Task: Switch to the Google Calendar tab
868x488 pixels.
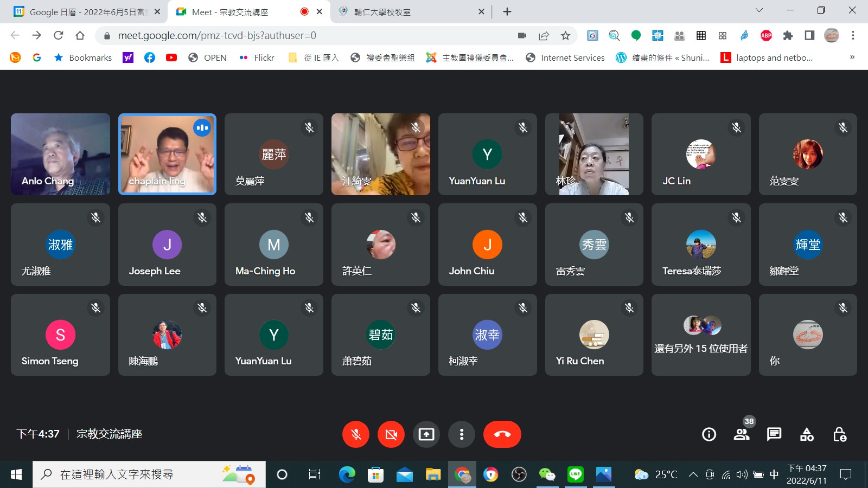Action: pyautogui.click(x=87, y=12)
